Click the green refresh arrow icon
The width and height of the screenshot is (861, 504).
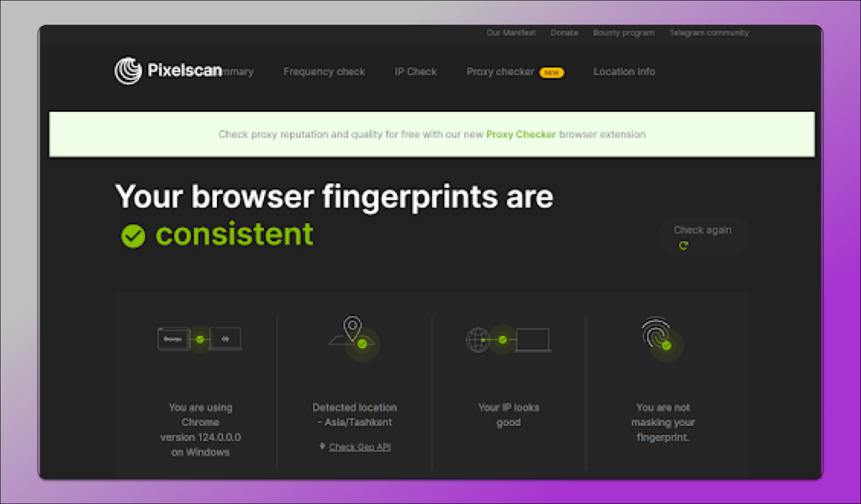(x=683, y=245)
